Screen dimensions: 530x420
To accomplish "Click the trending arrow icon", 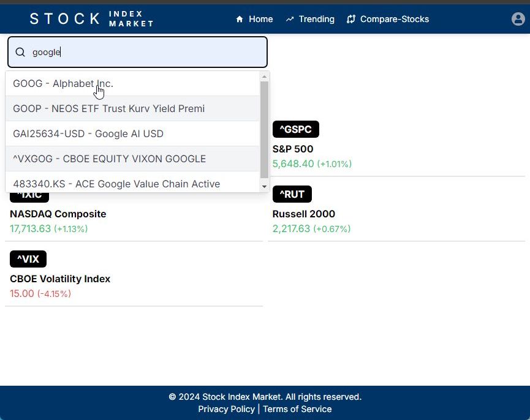I will (290, 19).
